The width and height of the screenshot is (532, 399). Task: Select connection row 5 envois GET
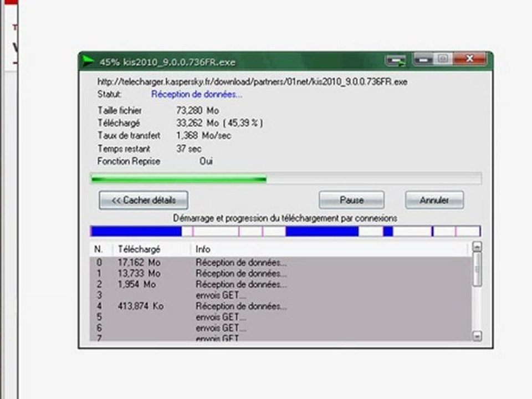coord(280,317)
